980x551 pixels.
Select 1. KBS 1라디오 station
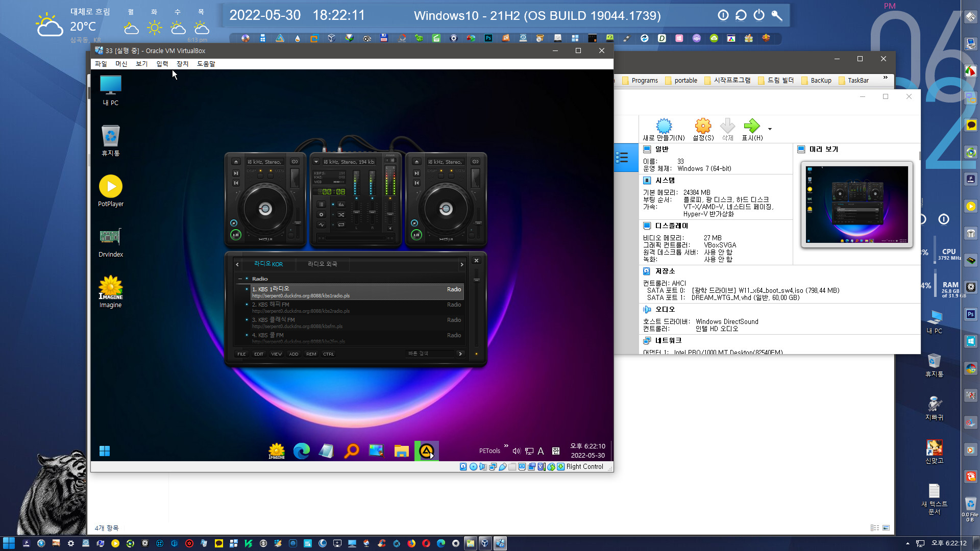pos(356,292)
